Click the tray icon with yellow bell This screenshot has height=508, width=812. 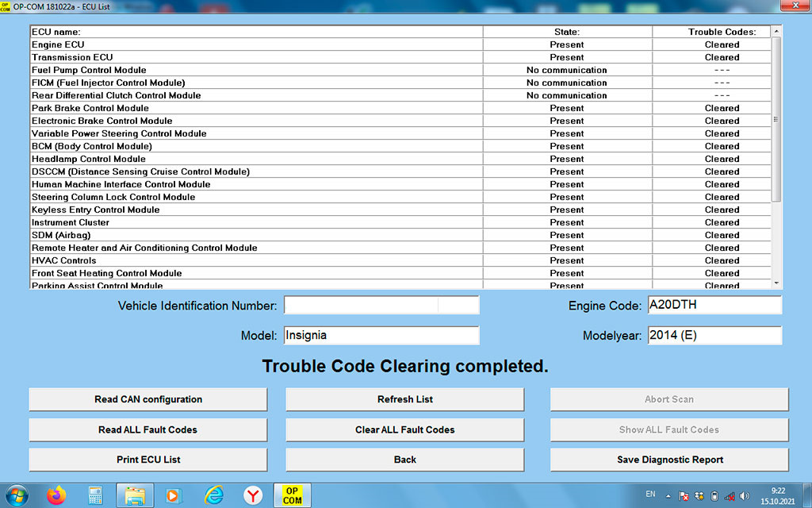699,496
